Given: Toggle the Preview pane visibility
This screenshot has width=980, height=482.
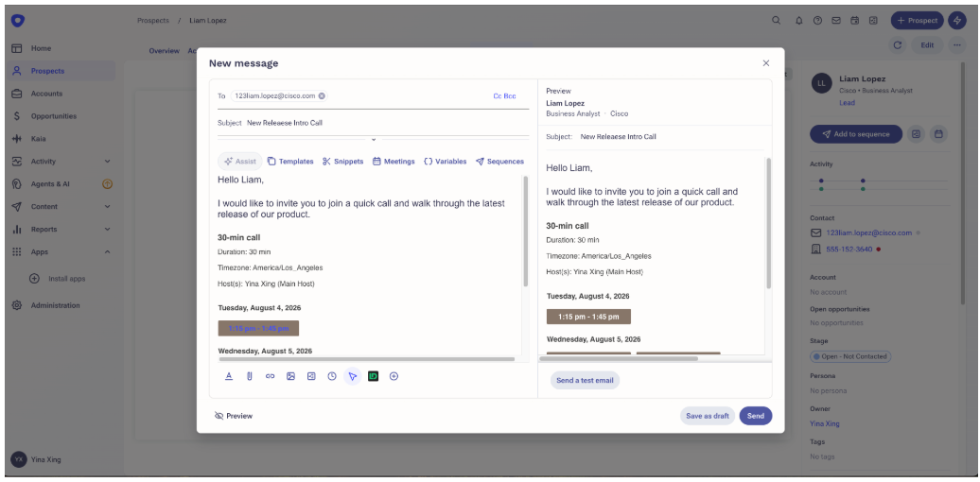Looking at the screenshot, I should [233, 416].
